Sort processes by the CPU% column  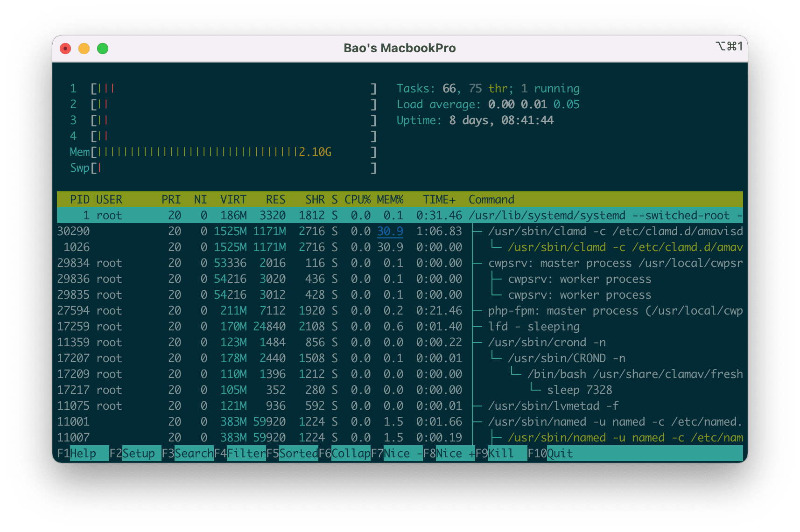(x=358, y=199)
